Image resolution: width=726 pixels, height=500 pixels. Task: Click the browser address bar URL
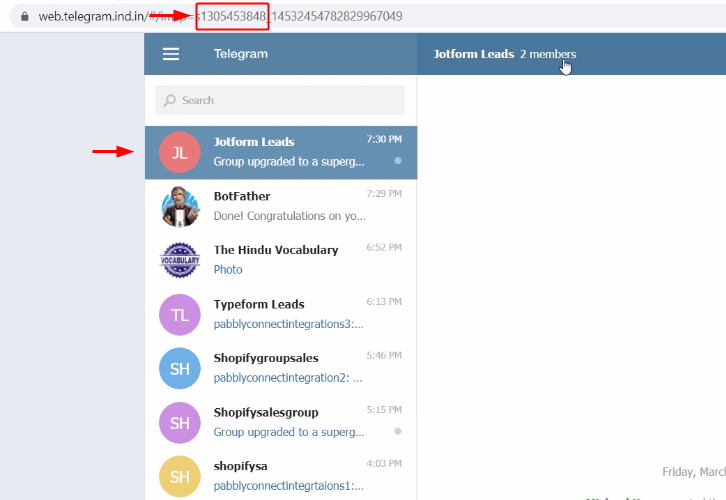(220, 17)
